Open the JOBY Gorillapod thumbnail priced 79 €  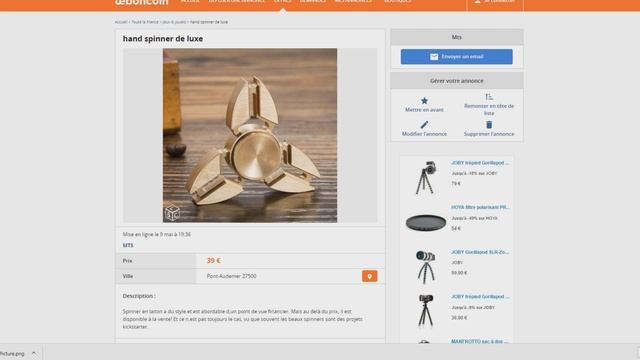(x=425, y=178)
